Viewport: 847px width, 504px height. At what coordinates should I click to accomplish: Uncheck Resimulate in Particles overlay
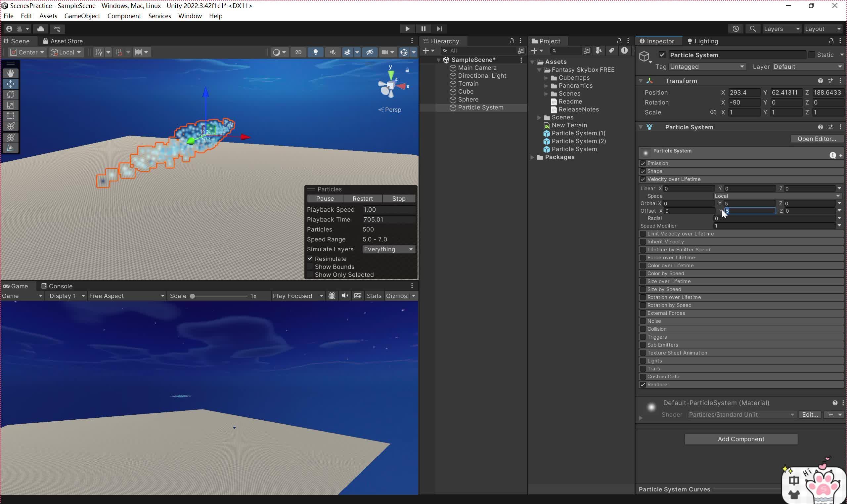[x=310, y=259]
